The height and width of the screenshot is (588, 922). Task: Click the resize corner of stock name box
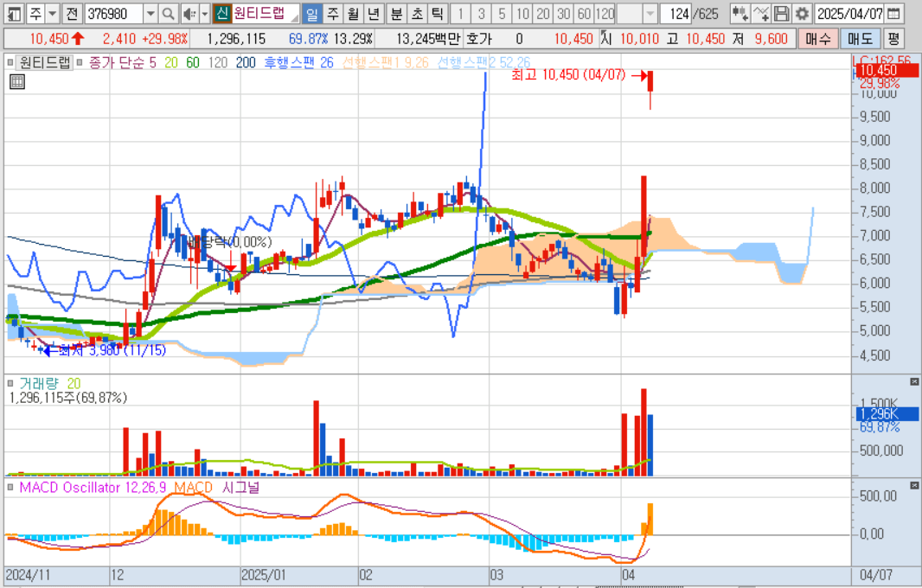[294, 17]
